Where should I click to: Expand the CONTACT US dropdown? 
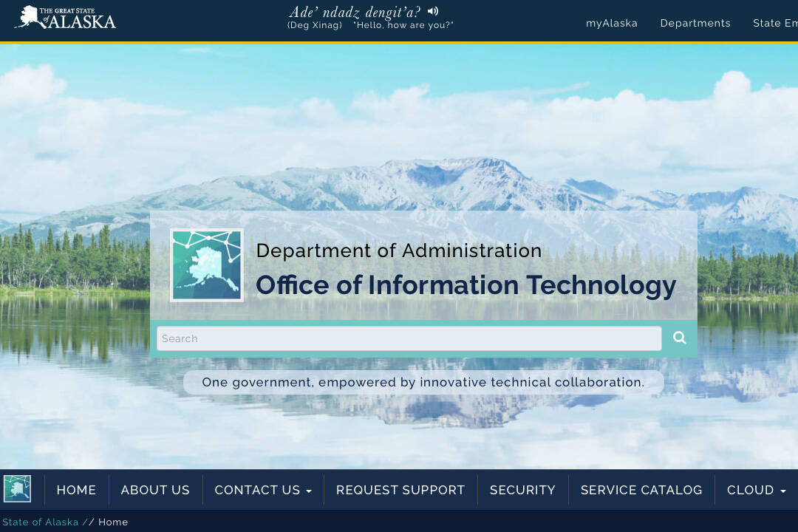coord(262,490)
